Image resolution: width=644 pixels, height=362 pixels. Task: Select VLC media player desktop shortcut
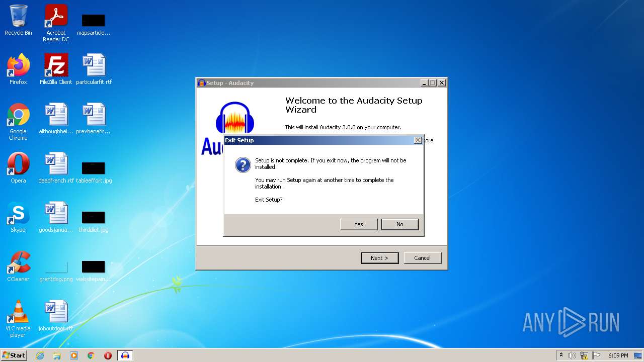click(x=18, y=319)
